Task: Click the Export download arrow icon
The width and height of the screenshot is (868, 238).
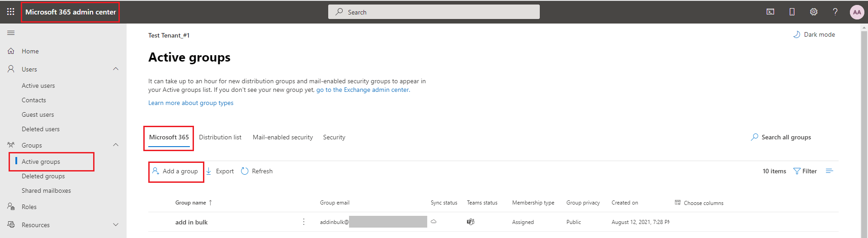Action: click(x=209, y=171)
